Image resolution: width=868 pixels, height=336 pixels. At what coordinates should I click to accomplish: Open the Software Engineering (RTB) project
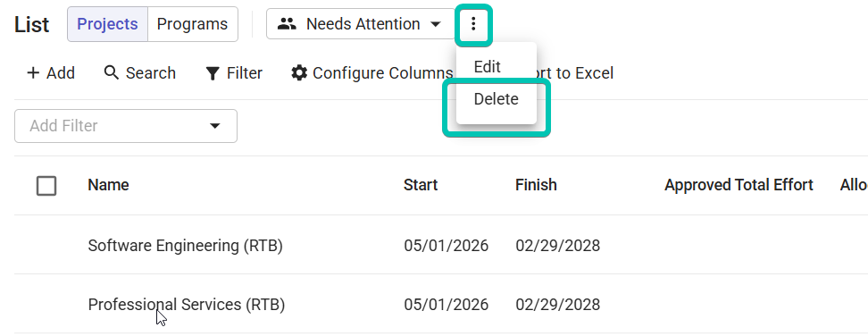coord(186,245)
